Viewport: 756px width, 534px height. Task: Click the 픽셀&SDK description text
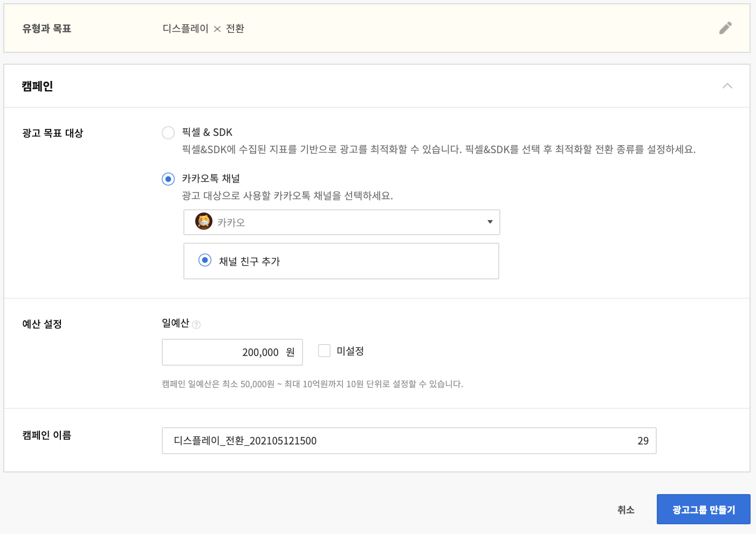click(x=439, y=149)
